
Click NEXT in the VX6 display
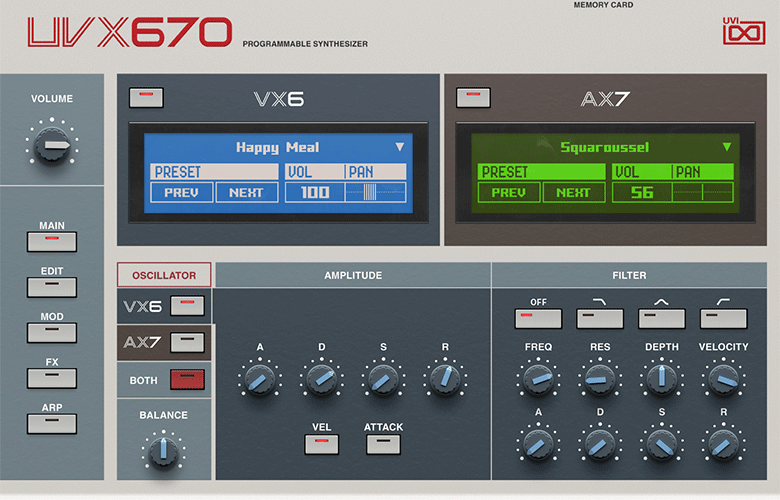[x=247, y=193]
